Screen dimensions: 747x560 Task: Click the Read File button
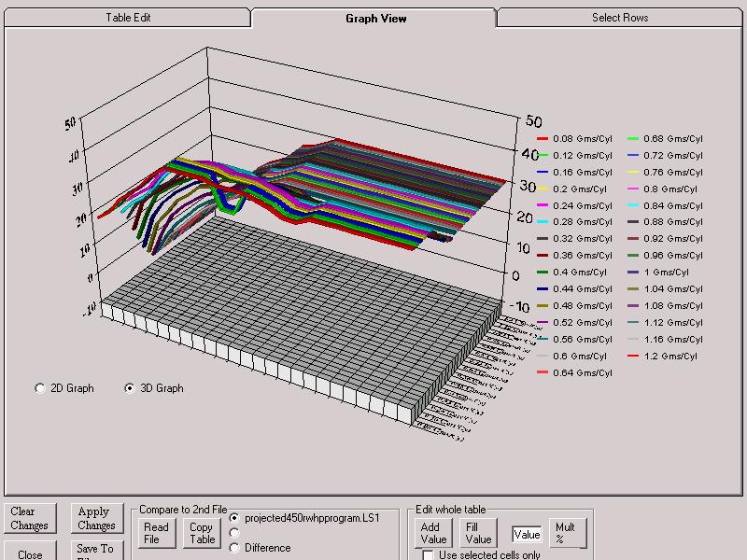[x=156, y=533]
